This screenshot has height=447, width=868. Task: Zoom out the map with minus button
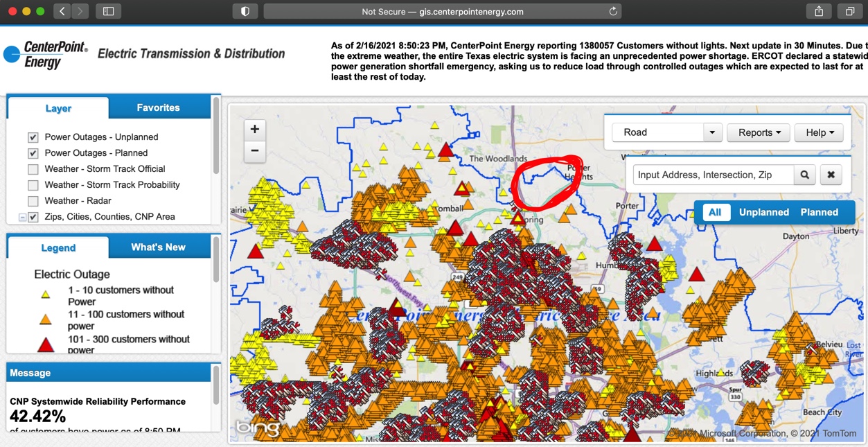(255, 150)
